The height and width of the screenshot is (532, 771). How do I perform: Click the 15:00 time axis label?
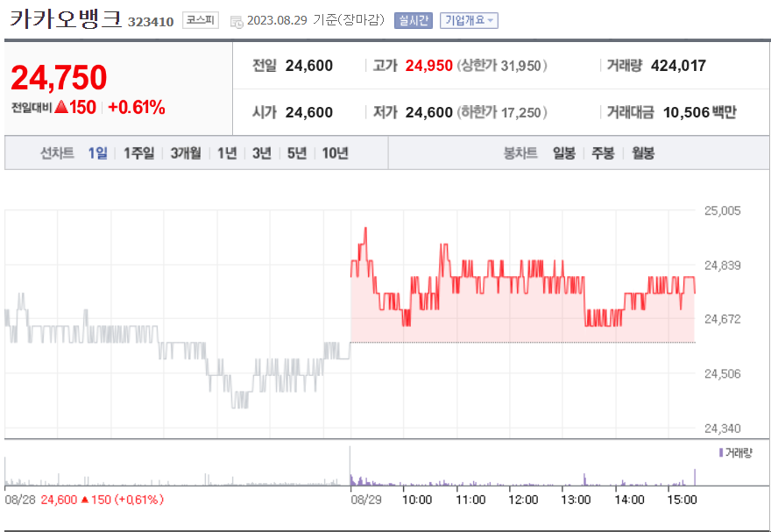[x=682, y=500]
